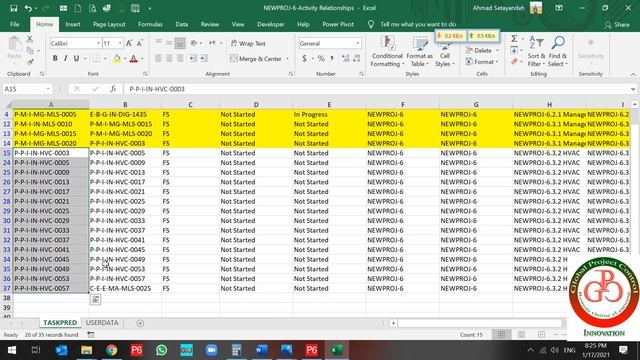Add a new sheet with the plus icon
Viewport: 640px width, 360px height.
tap(140, 323)
